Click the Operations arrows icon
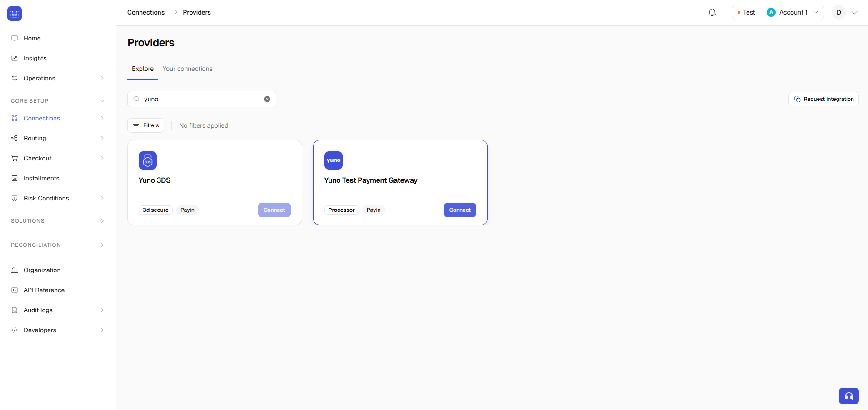The height and width of the screenshot is (410, 868). (15, 78)
